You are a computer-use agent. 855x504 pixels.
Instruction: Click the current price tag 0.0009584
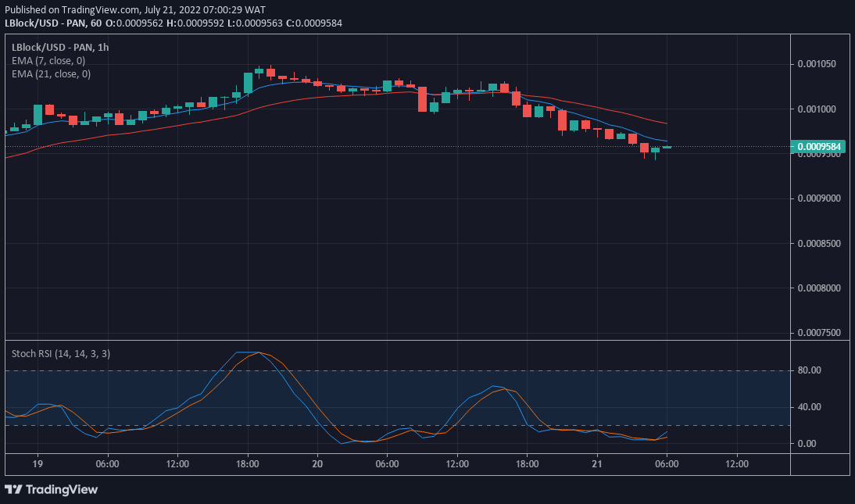pyautogui.click(x=818, y=146)
